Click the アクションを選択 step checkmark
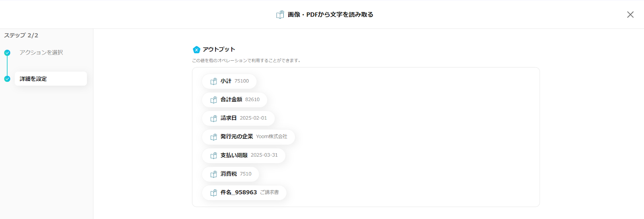644x219 pixels. tap(7, 53)
